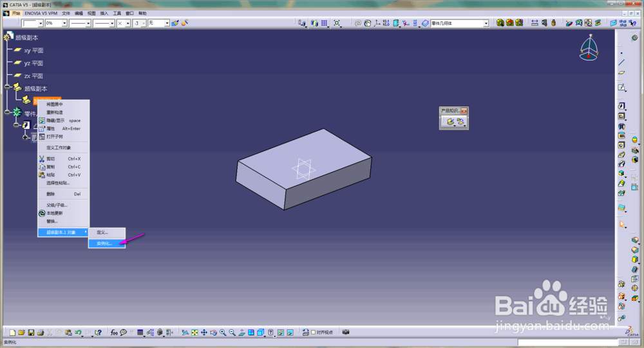
Task: Click the first icon in 产品知识 toolbar
Action: (x=450, y=122)
